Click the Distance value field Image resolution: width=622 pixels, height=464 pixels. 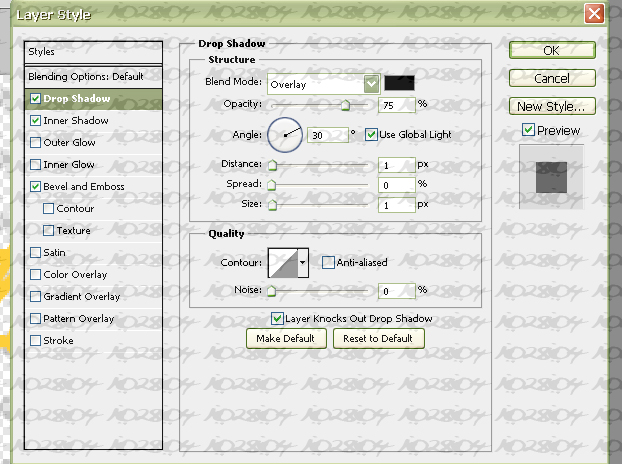click(397, 165)
